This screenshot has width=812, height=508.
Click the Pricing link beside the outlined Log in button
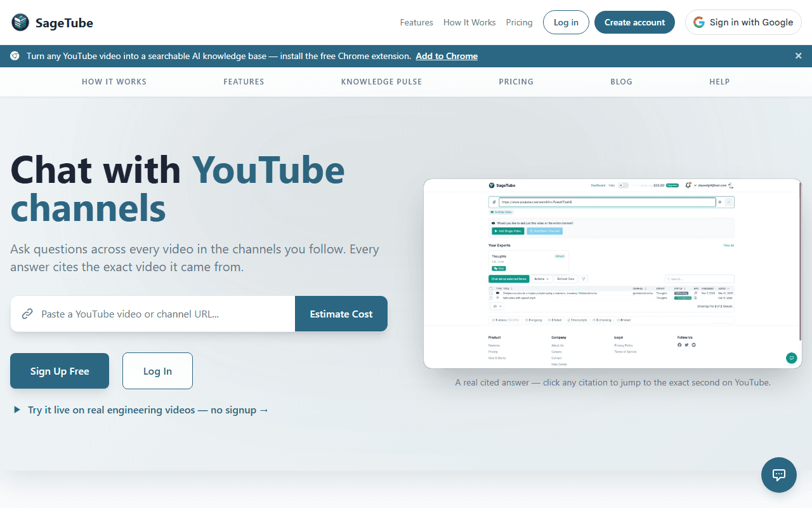pyautogui.click(x=519, y=22)
